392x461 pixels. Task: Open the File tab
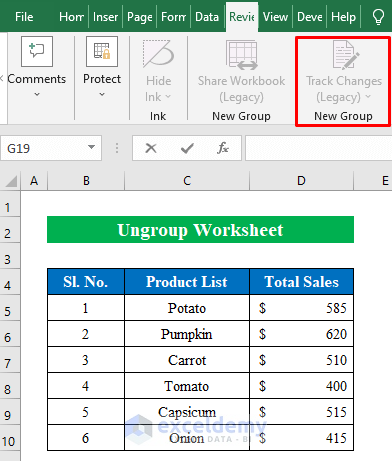click(24, 17)
